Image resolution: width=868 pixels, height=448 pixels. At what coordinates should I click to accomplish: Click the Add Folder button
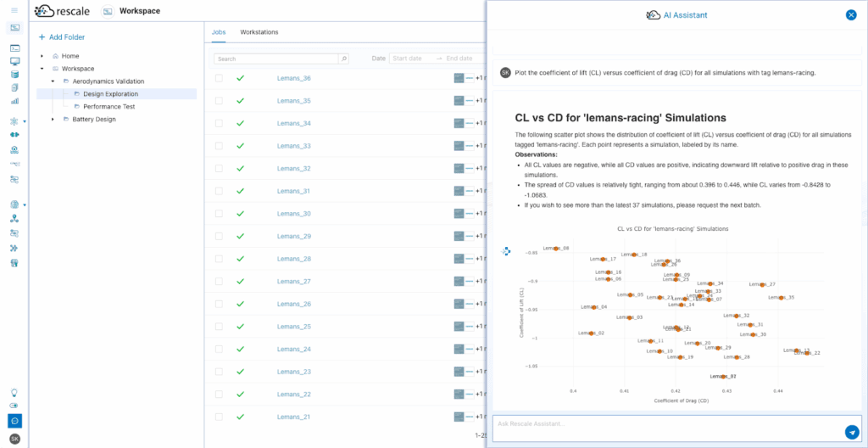[61, 37]
